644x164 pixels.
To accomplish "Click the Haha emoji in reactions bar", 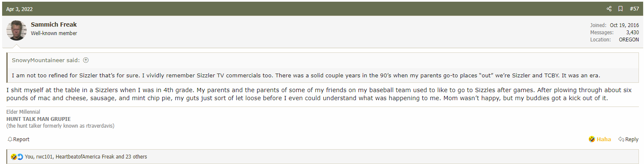I will [x=14, y=156].
